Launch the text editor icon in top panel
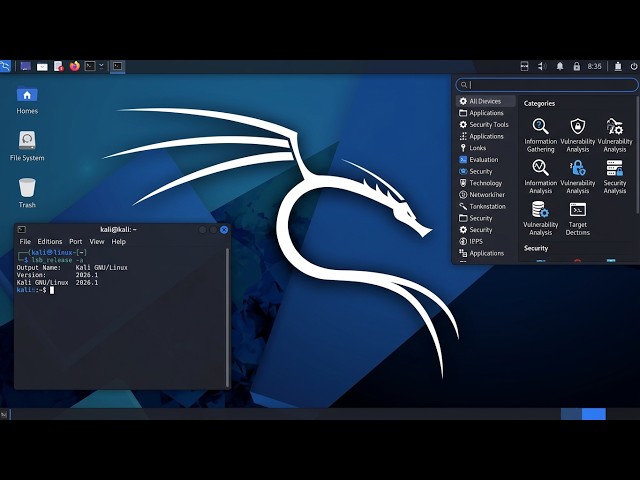 point(59,66)
